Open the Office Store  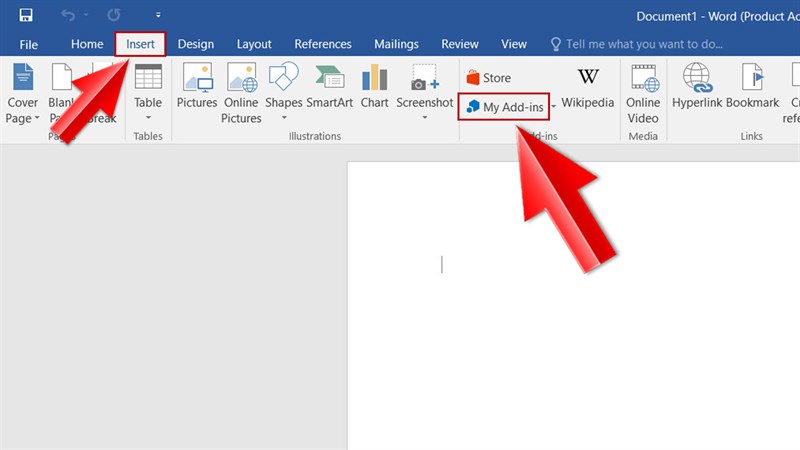[x=488, y=78]
